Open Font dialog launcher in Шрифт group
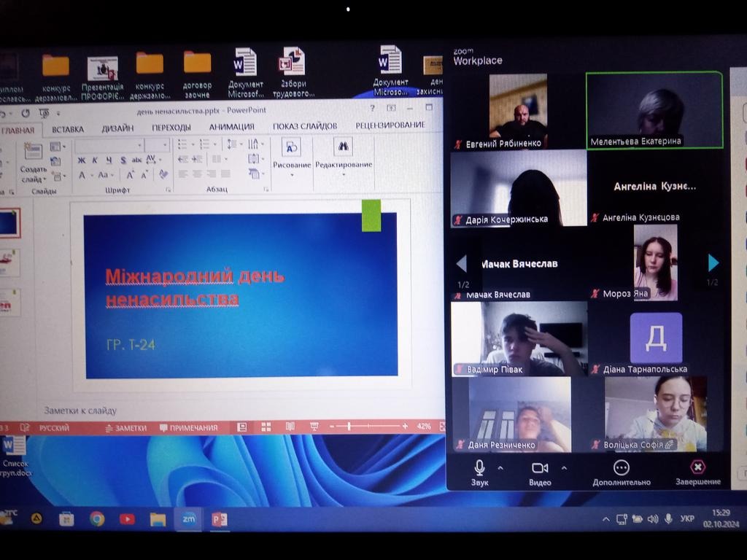Image resolution: width=747 pixels, height=560 pixels. (168, 190)
